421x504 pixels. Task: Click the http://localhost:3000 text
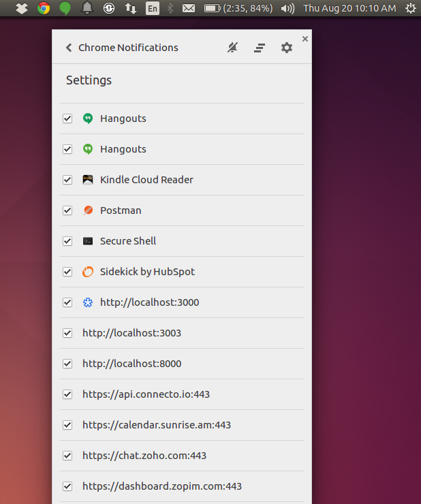pos(150,302)
